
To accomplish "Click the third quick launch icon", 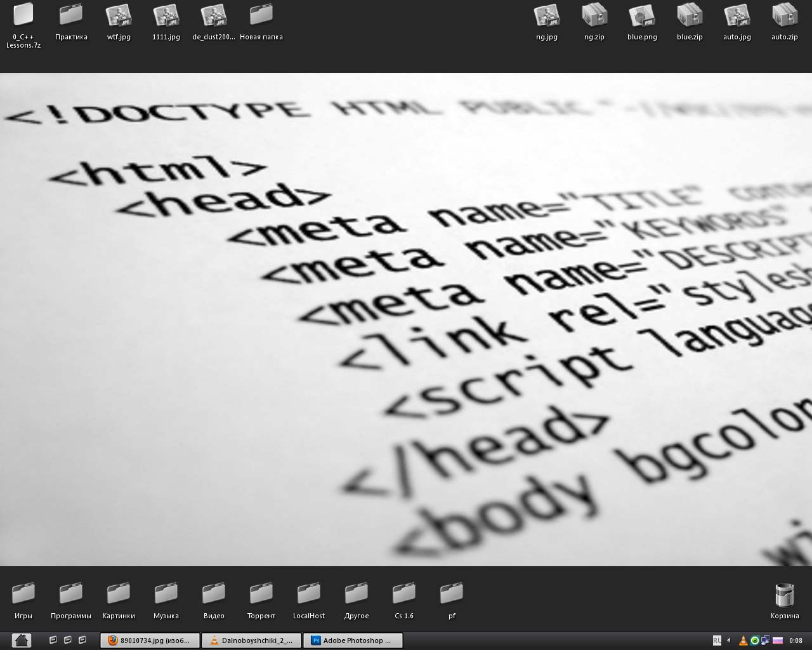I will (x=82, y=640).
